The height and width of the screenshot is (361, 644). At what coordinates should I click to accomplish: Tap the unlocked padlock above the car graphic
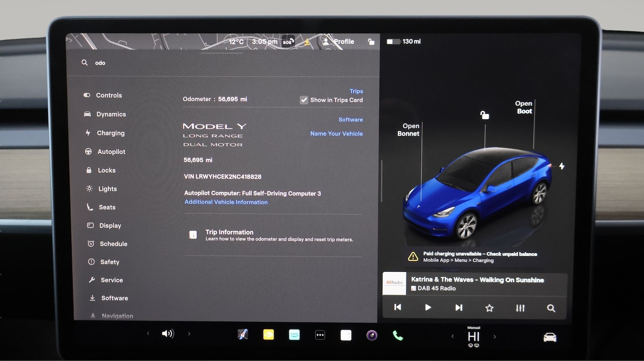485,114
